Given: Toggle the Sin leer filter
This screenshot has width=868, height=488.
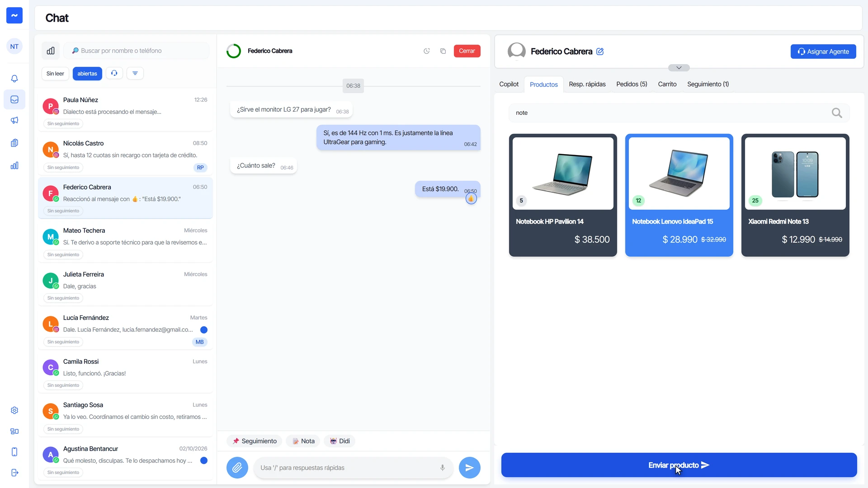Looking at the screenshot, I should point(55,74).
